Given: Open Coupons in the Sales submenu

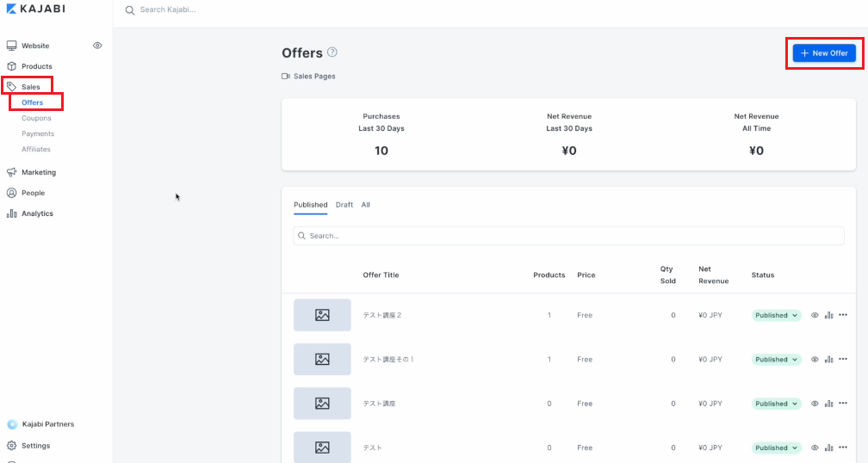Looking at the screenshot, I should coord(36,118).
